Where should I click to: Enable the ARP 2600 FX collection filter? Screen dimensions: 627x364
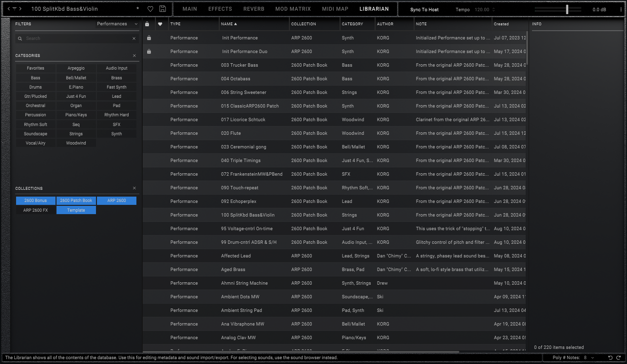point(36,210)
